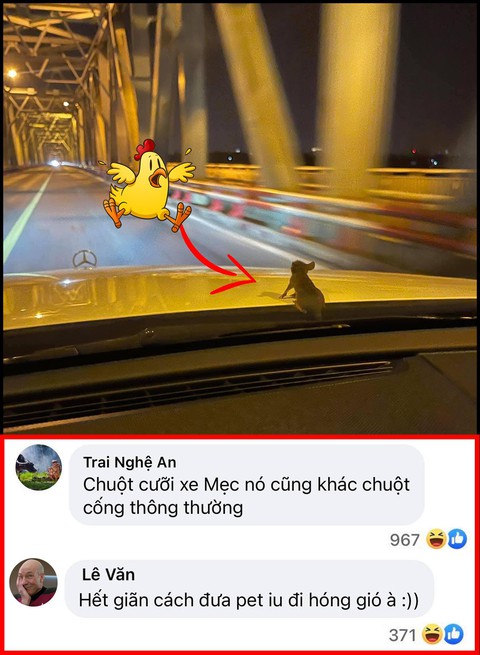View the 967 reactions count
The width and height of the screenshot is (480, 655).
tap(404, 540)
